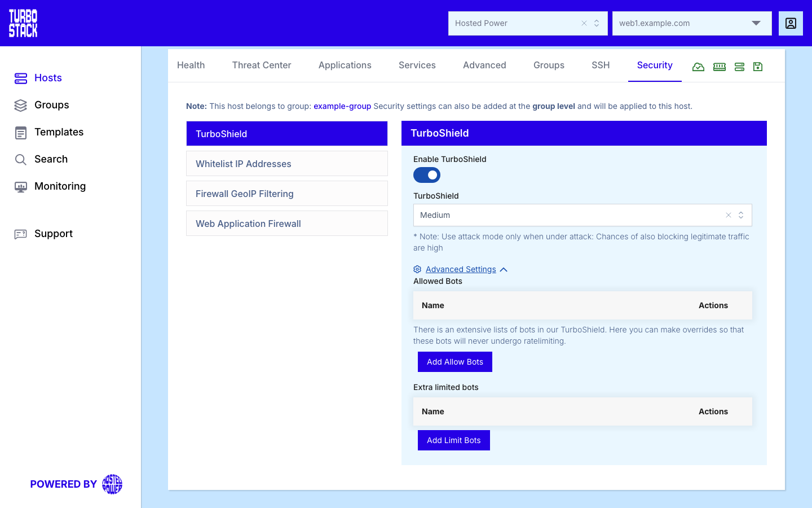Image resolution: width=812 pixels, height=508 pixels.
Task: Select the TurboShield section in left list
Action: (287, 134)
